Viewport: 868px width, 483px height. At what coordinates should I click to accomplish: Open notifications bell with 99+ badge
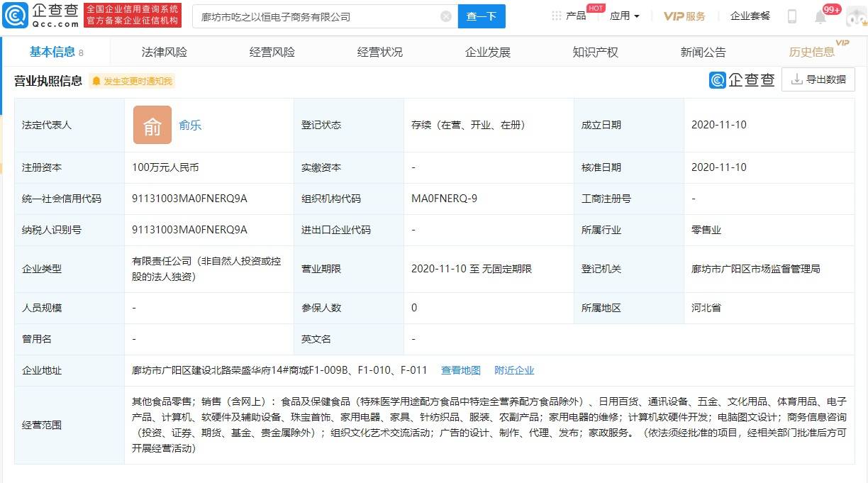(820, 17)
